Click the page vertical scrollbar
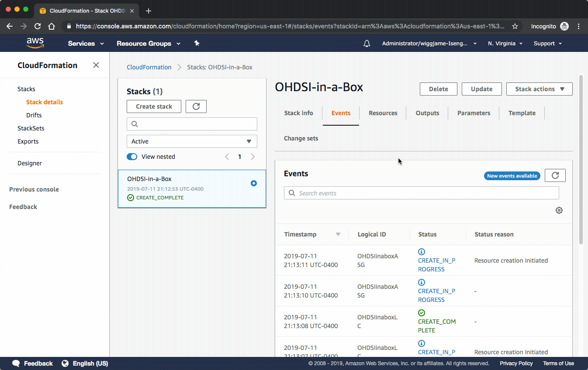Image resolution: width=588 pixels, height=370 pixels. [581, 160]
